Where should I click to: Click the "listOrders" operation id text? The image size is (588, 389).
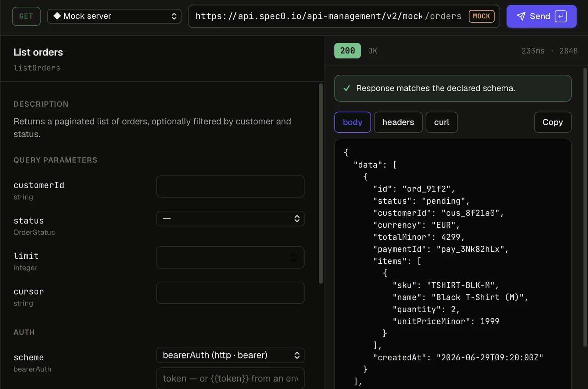[x=37, y=68]
